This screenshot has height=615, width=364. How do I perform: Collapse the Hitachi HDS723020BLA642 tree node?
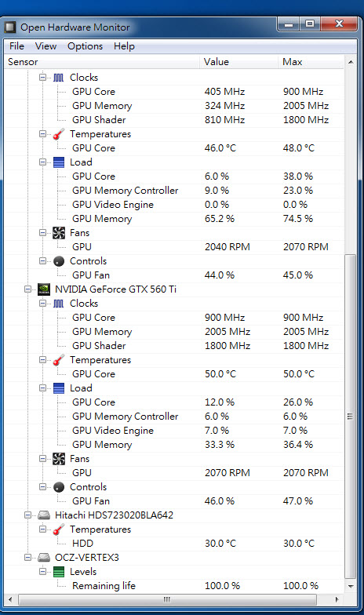(x=28, y=515)
